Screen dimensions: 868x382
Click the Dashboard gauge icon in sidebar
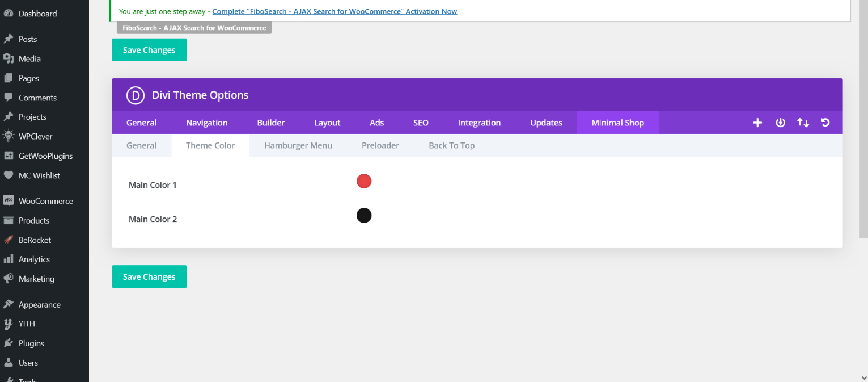9,14
